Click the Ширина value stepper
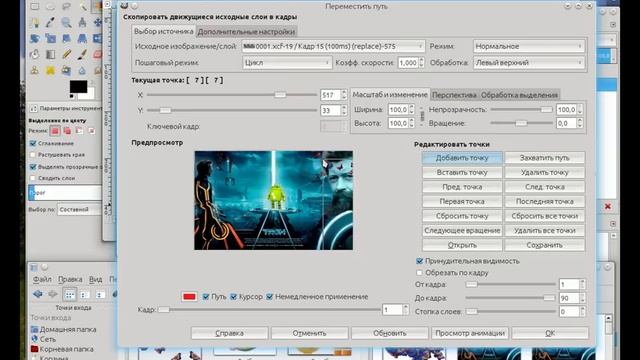 (411, 109)
